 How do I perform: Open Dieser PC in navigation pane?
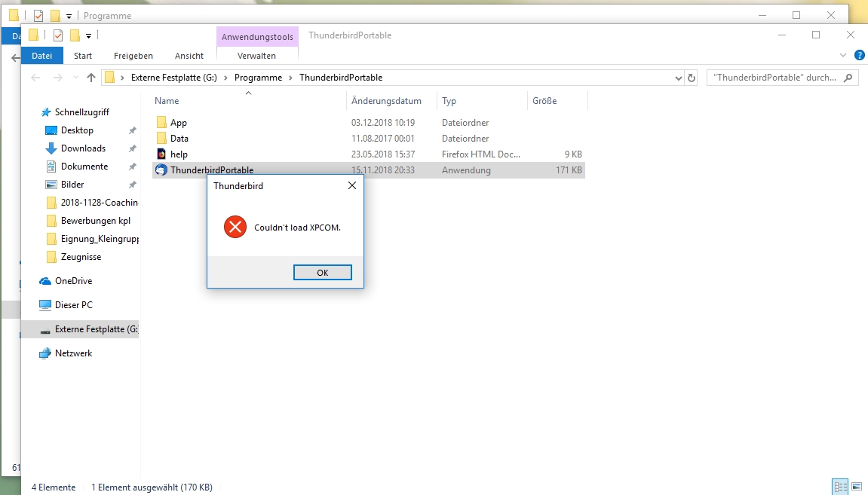[74, 304]
